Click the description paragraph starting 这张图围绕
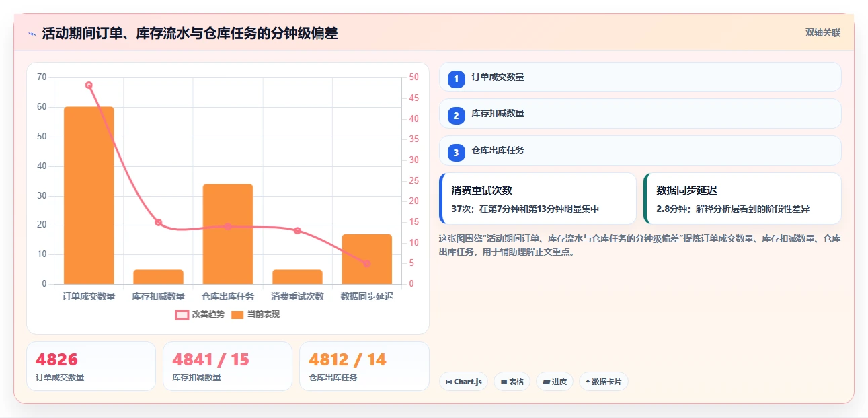Viewport: 868px width, 418px height. (x=639, y=246)
